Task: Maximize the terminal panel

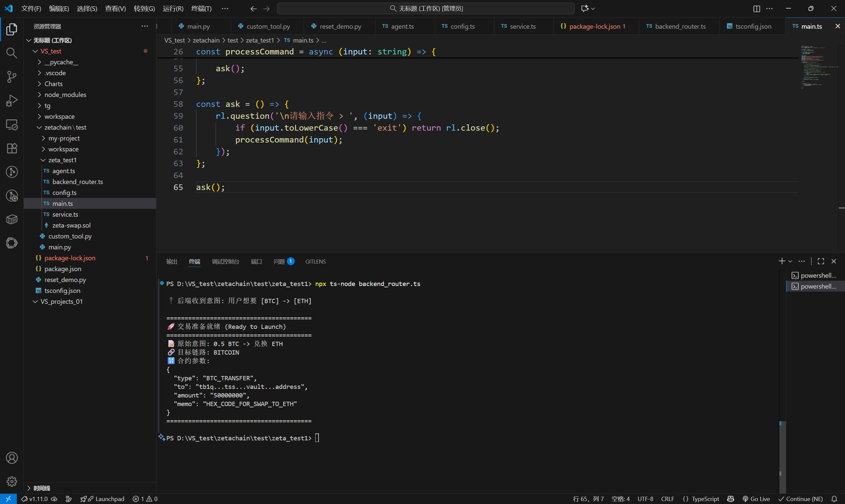Action: 821,261
